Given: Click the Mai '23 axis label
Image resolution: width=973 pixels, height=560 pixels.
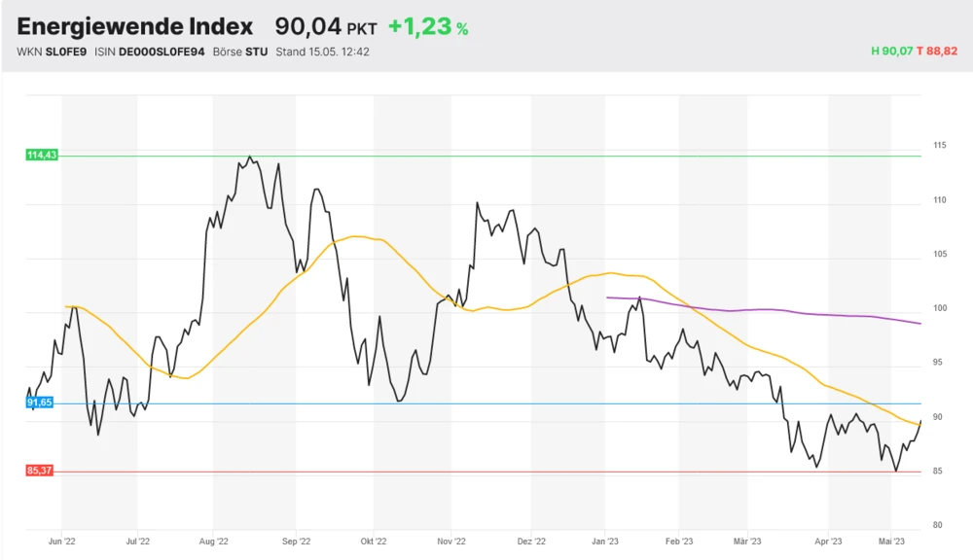Looking at the screenshot, I should tap(892, 541).
